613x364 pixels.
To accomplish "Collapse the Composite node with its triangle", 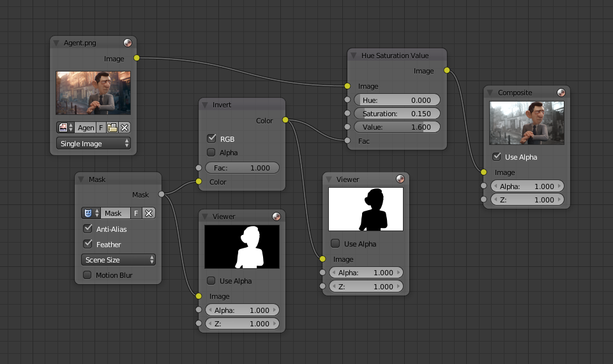I will 490,93.
